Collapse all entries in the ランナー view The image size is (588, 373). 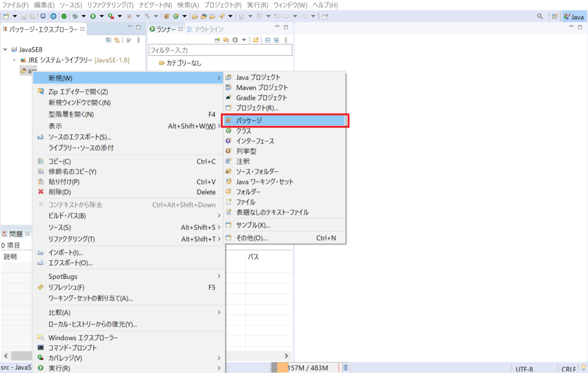269,40
